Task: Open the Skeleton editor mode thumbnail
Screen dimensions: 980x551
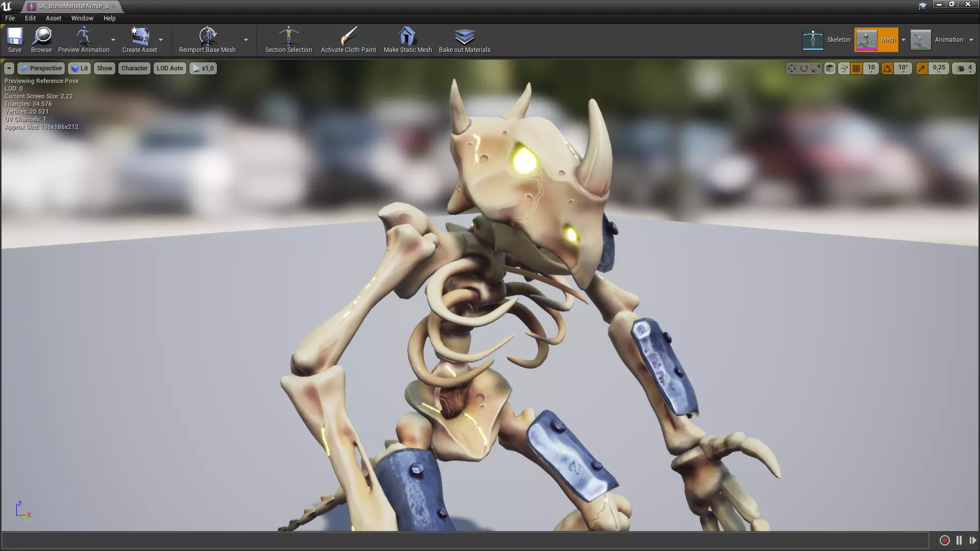Action: pos(813,40)
